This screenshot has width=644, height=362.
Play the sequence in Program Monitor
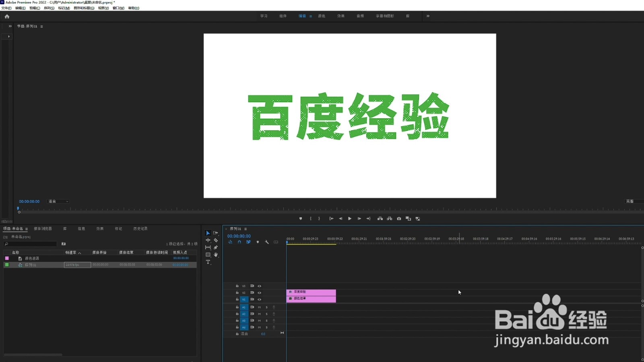coord(350,218)
